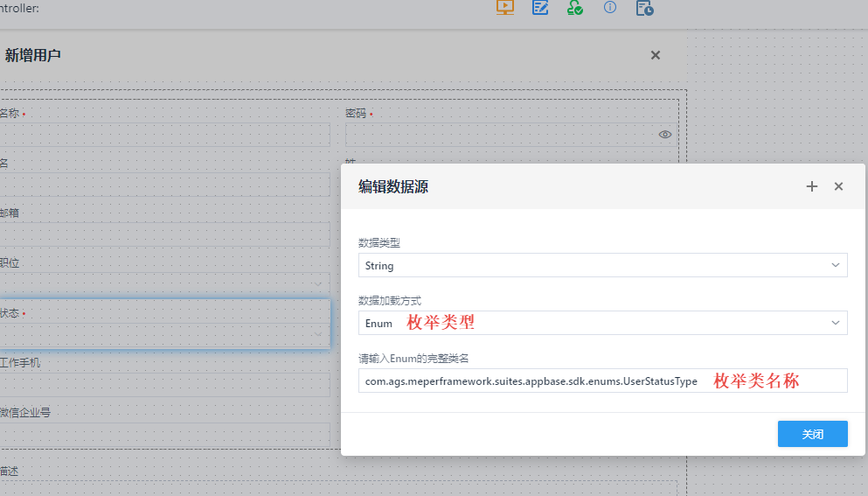This screenshot has width=868, height=496.
Task: Click the 名 input field below 名称
Action: pyautogui.click(x=163, y=185)
